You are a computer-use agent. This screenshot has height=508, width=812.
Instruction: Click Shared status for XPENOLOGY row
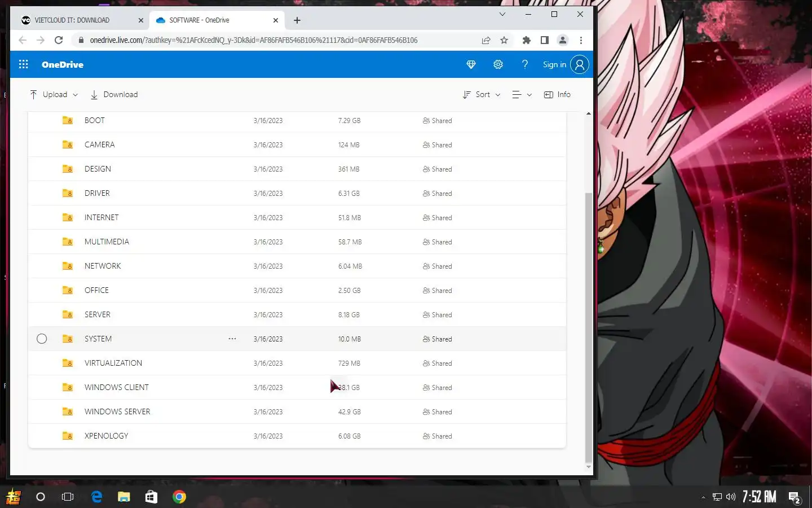point(438,436)
